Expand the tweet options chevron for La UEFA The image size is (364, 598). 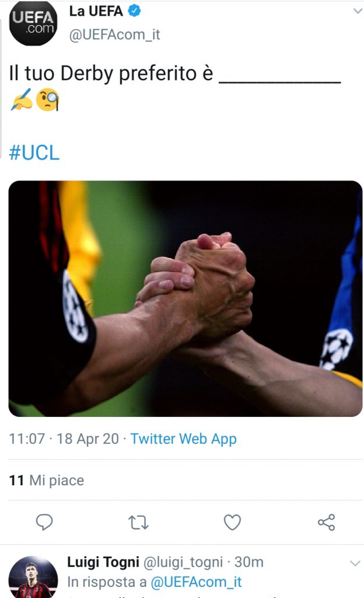(357, 11)
